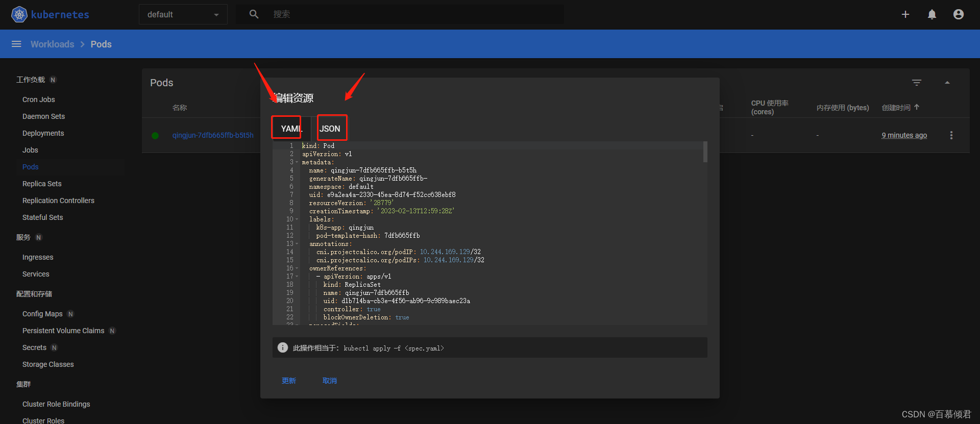
Task: Open the notifications bell
Action: [932, 14]
